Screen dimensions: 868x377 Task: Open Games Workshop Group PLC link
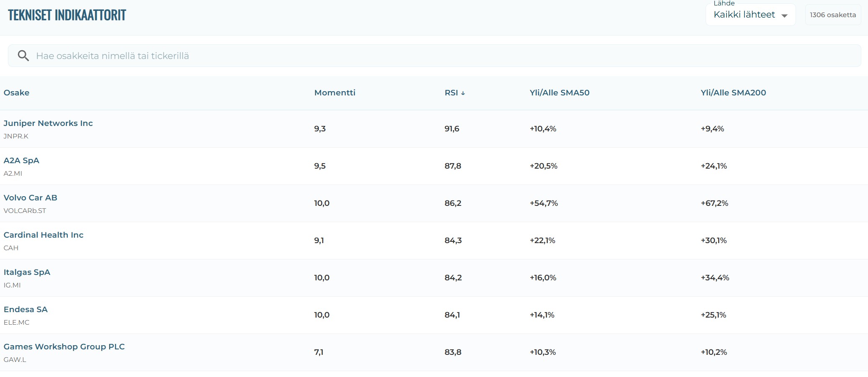[x=64, y=347]
